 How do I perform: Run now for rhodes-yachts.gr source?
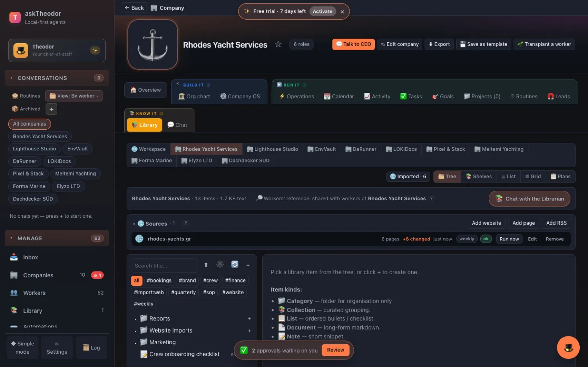[x=509, y=239]
